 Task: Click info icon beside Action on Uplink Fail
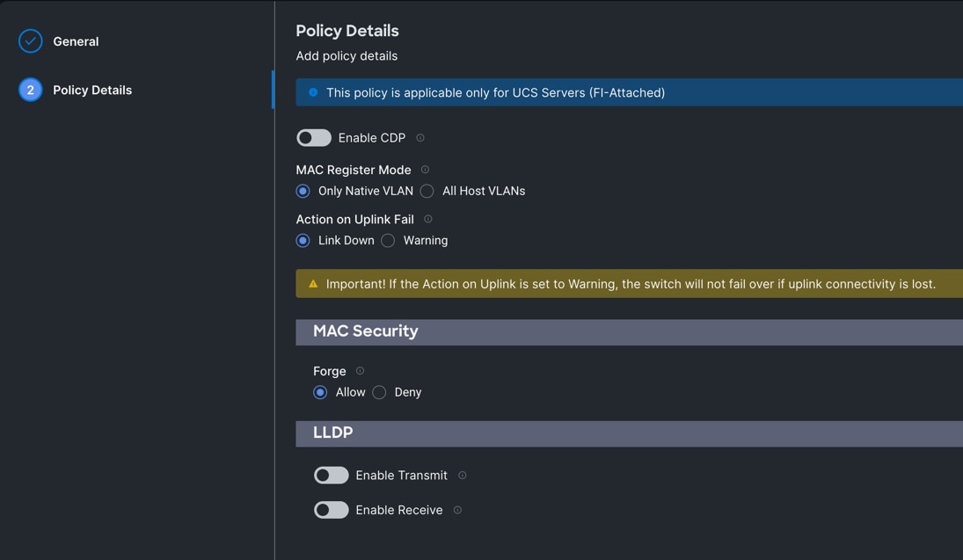point(428,219)
